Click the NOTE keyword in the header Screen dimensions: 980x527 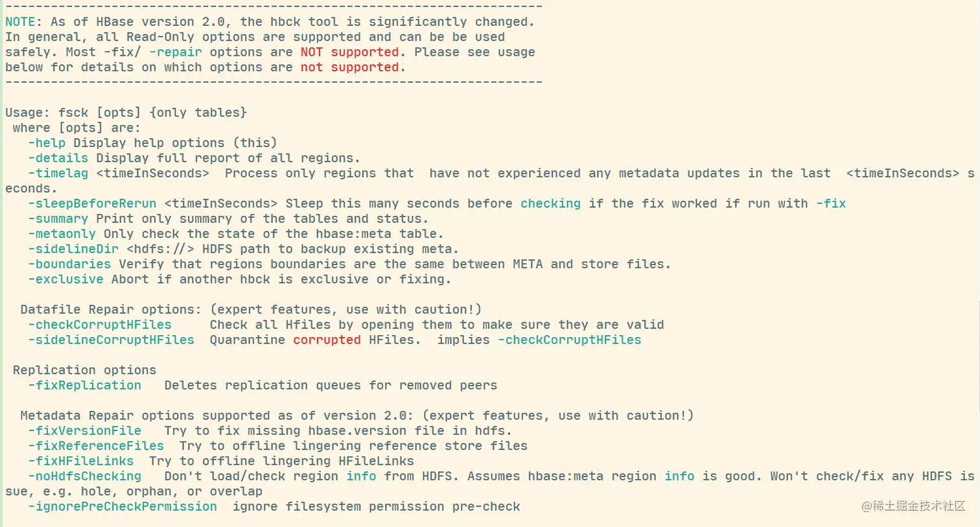(20, 21)
